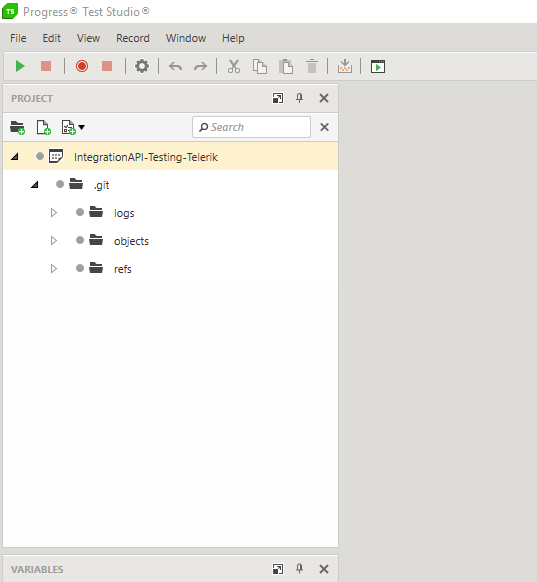Expand the logs folder
The height and width of the screenshot is (582, 537).
click(54, 213)
